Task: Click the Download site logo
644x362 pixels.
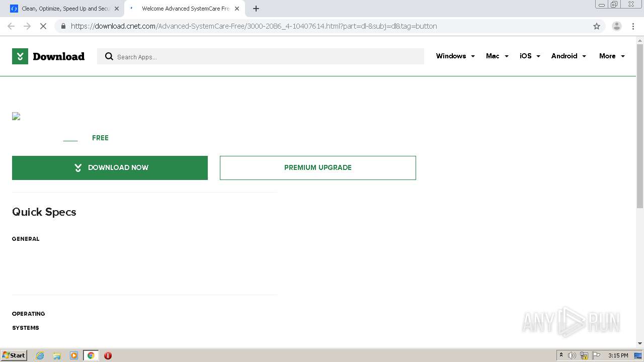Action: click(x=48, y=56)
